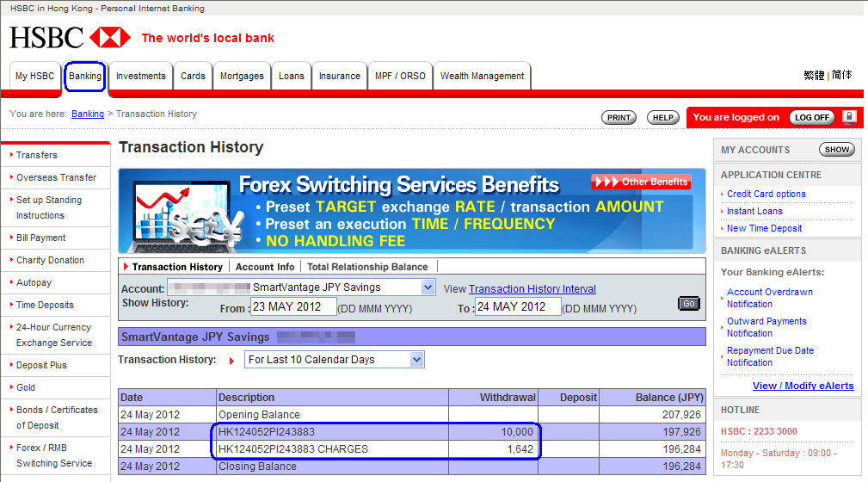This screenshot has width=868, height=482.
Task: Open Outward Payments Notification link
Action: coord(766,327)
